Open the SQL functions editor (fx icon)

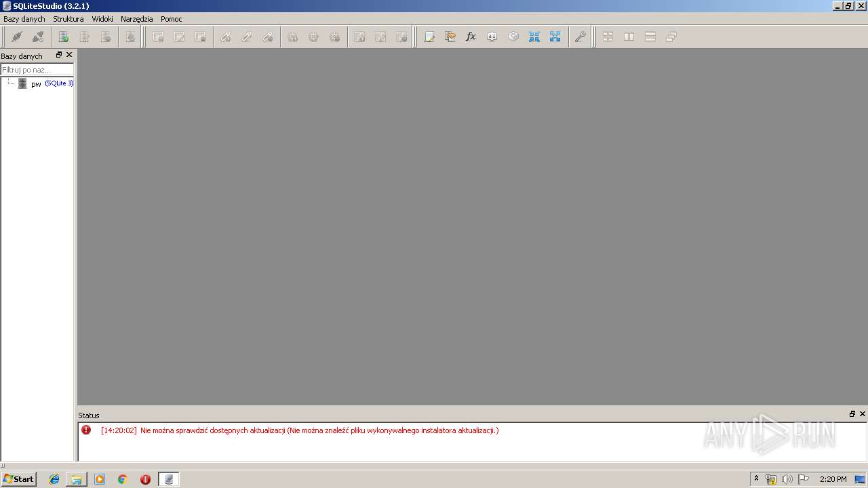pos(471,37)
